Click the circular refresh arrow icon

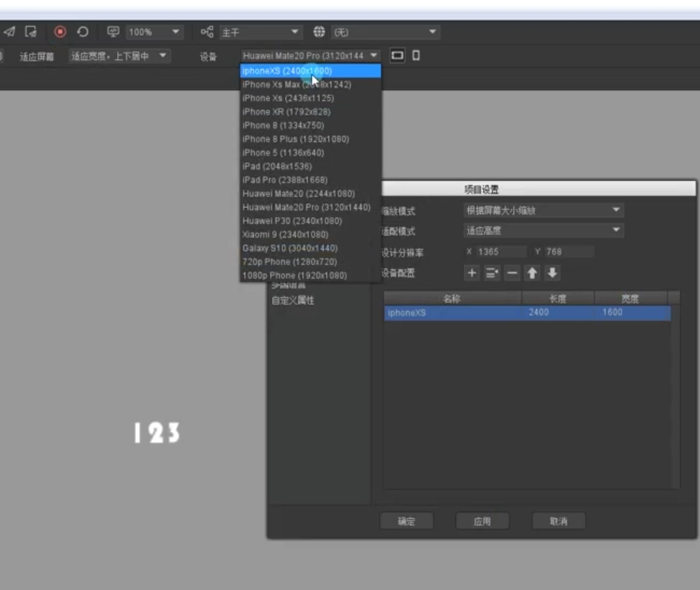click(x=83, y=32)
